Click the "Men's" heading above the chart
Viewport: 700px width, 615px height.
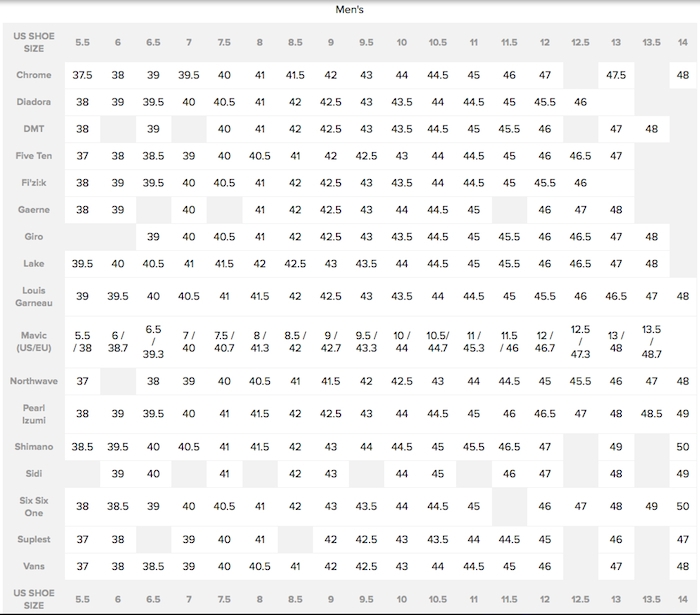pos(349,10)
